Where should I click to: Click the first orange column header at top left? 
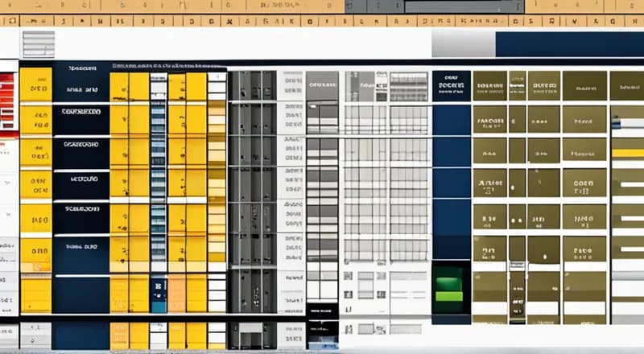11,20
